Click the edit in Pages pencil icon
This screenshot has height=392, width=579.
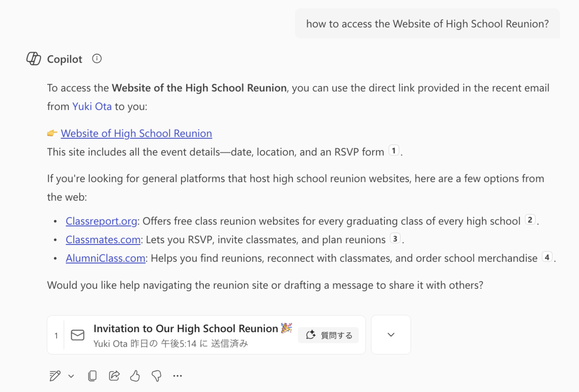55,376
